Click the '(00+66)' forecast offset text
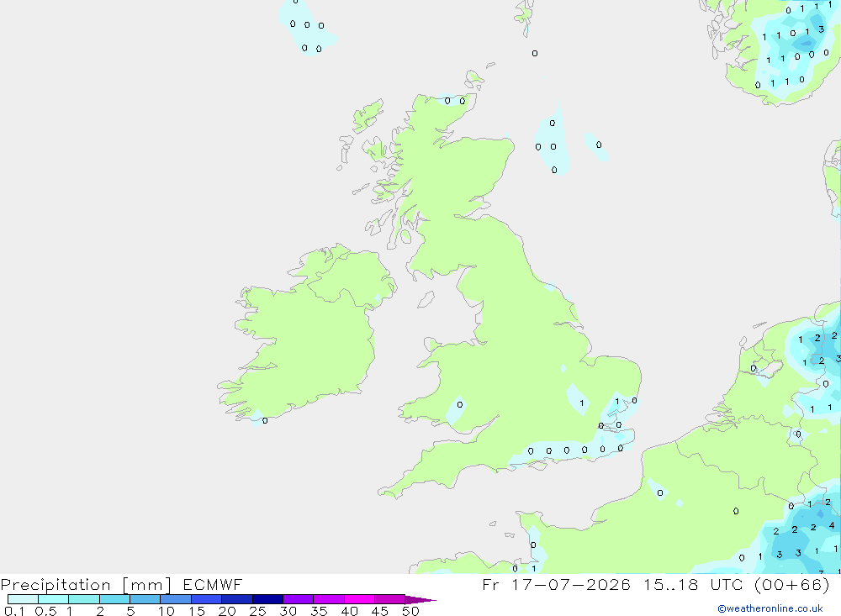Viewport: 841px width, 616px height. point(791,584)
